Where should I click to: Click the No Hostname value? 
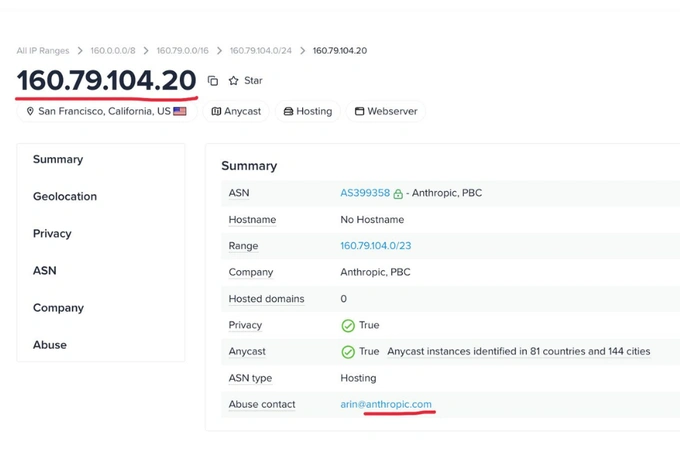click(x=372, y=220)
